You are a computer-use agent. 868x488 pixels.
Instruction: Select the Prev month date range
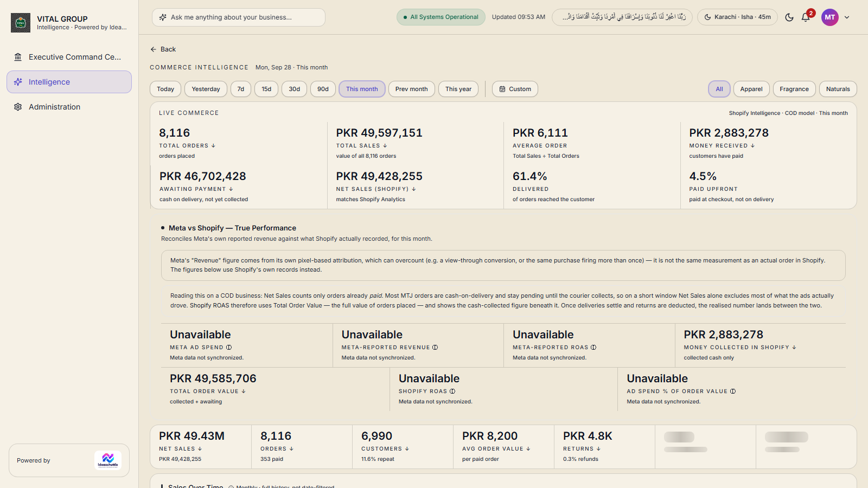pyautogui.click(x=412, y=89)
